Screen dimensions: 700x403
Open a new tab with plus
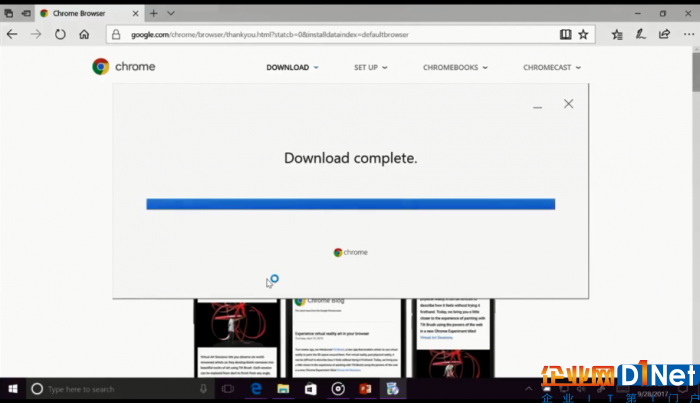tap(154, 13)
